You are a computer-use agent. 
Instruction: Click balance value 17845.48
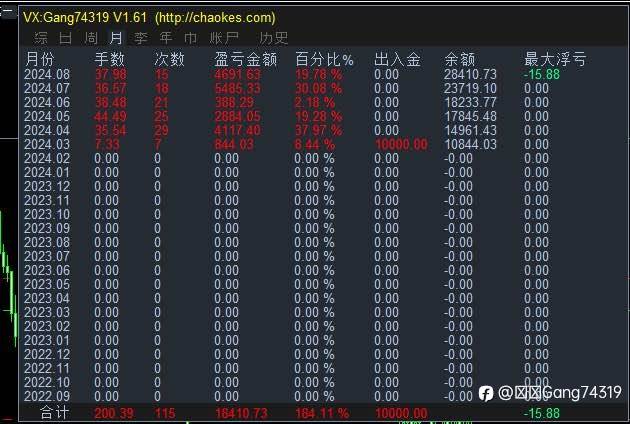tap(470, 117)
